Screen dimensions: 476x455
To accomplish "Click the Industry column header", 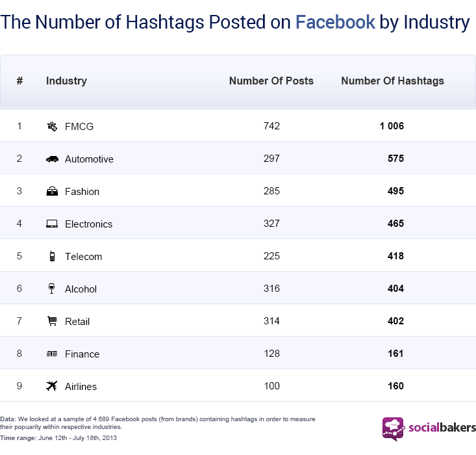I will click(66, 81).
